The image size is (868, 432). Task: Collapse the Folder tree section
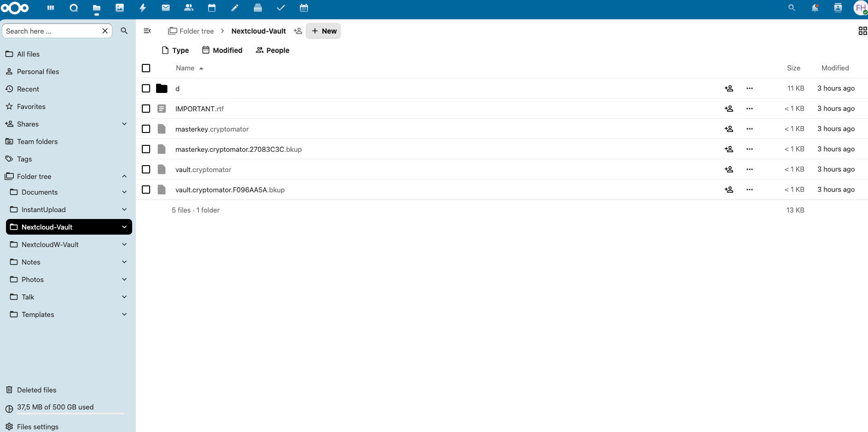tap(124, 176)
